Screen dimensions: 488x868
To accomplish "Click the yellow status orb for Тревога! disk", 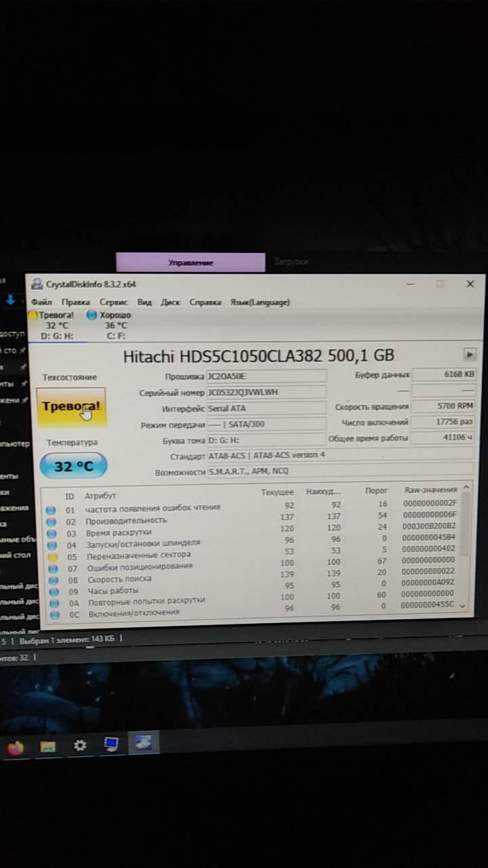I will coord(33,315).
